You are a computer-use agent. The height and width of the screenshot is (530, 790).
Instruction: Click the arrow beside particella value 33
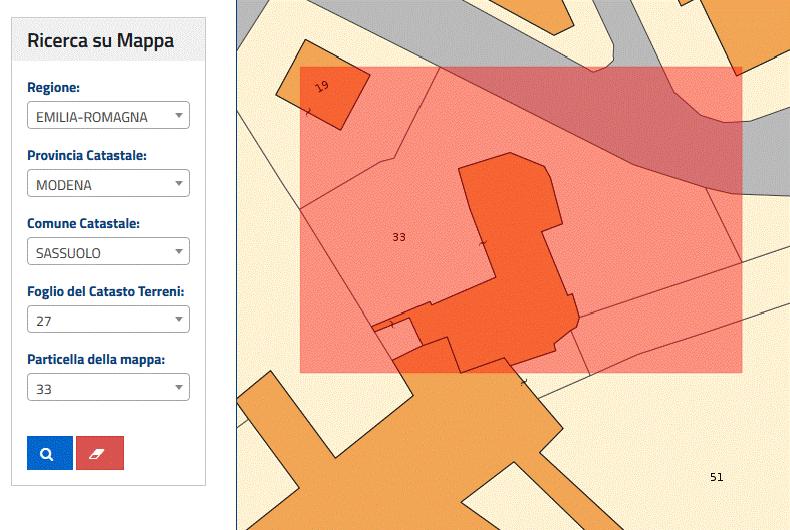tap(178, 387)
